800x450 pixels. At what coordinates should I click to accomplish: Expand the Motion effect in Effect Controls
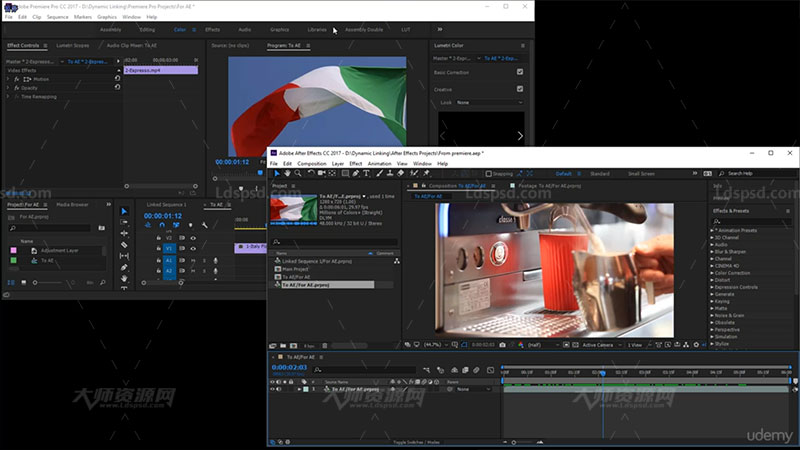click(8, 79)
